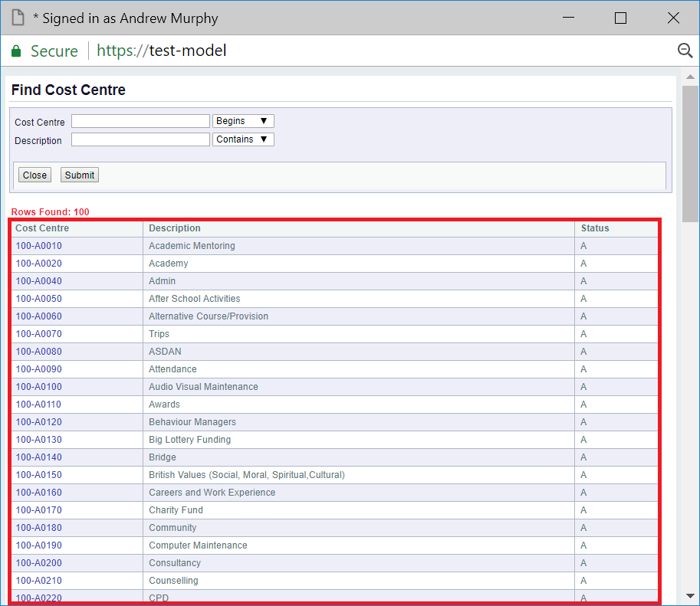Screen dimensions: 700x606
Task: Open the Cost Centre match dropdown showing Begins
Action: point(243,121)
